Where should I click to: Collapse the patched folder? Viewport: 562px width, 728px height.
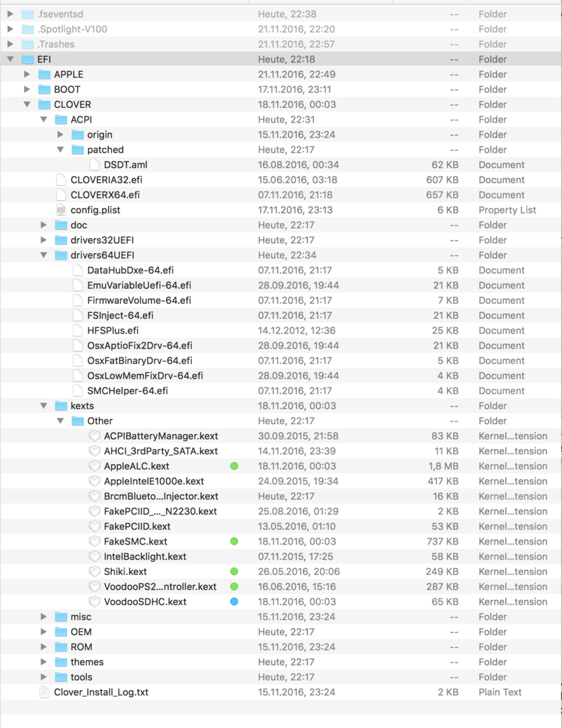pos(61,150)
